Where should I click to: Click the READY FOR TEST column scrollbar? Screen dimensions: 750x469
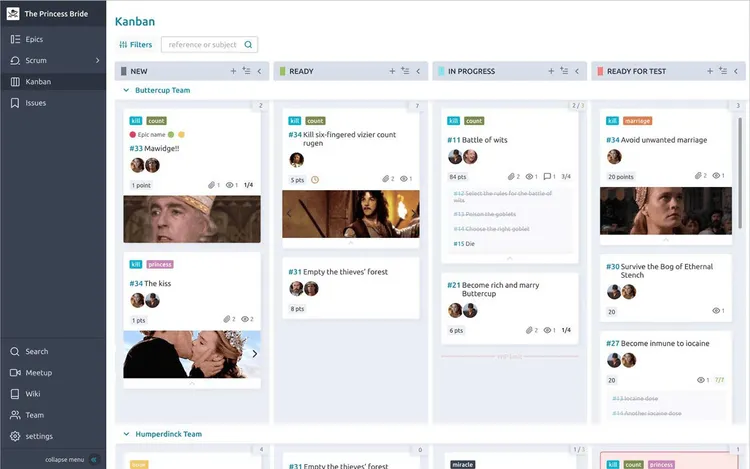pyautogui.click(x=740, y=175)
